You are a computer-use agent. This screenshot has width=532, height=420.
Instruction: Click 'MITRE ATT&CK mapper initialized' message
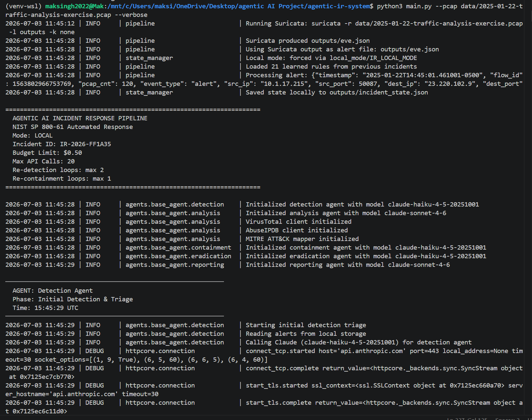tap(302, 239)
